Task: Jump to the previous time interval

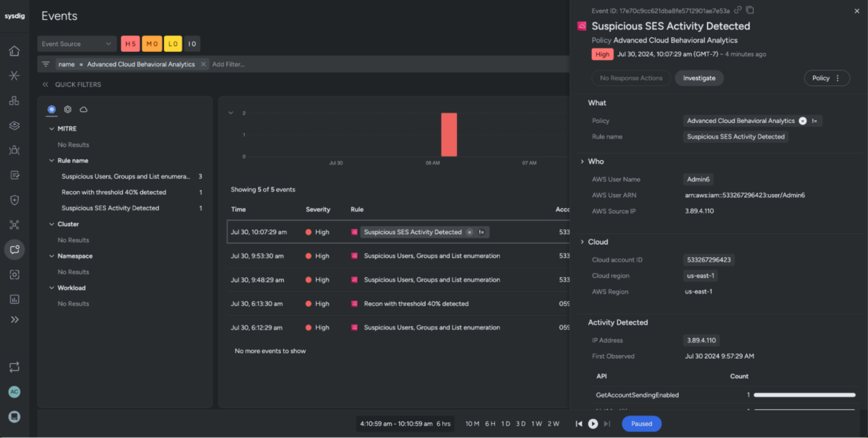Action: click(x=579, y=424)
